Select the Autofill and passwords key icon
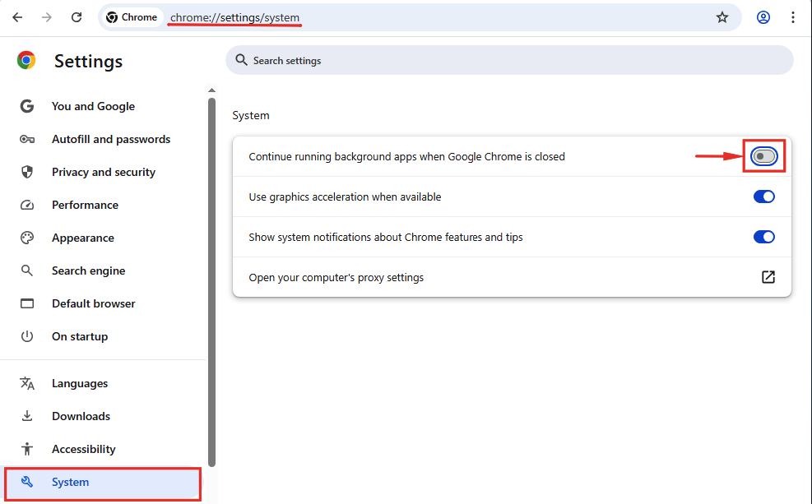 point(26,138)
